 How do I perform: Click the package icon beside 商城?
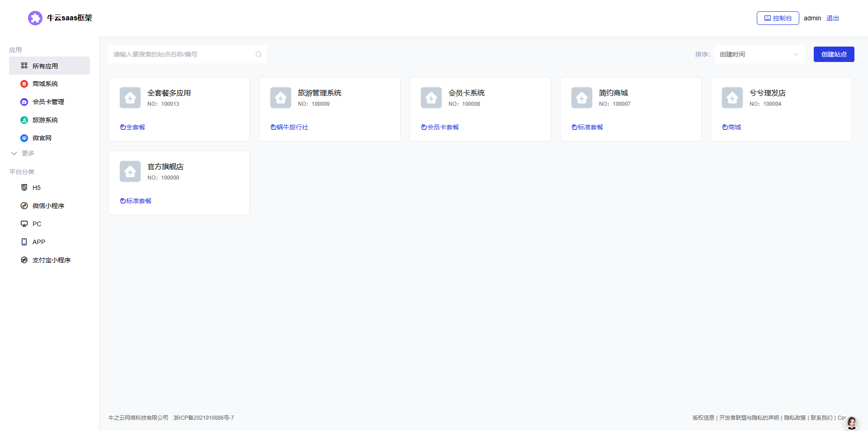(x=725, y=127)
